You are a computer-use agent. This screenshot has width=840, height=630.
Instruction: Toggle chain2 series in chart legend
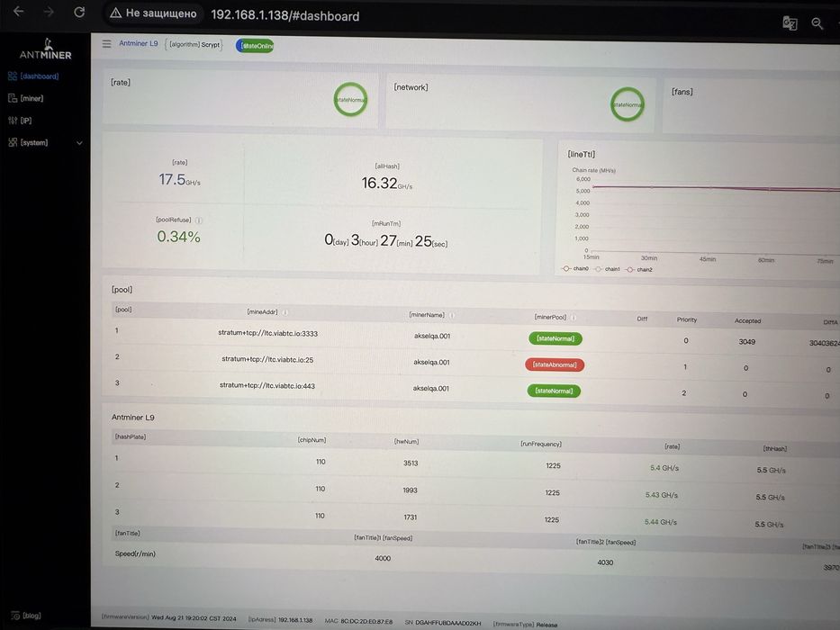coord(639,269)
